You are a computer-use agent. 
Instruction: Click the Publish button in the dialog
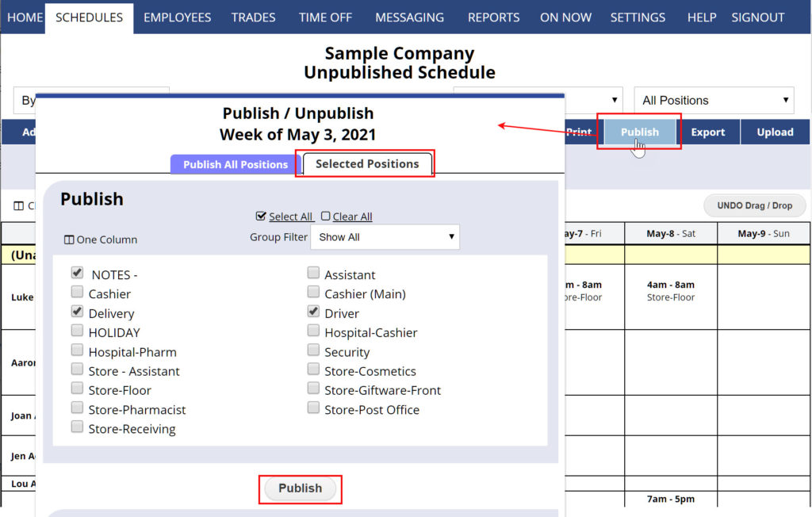(x=300, y=489)
